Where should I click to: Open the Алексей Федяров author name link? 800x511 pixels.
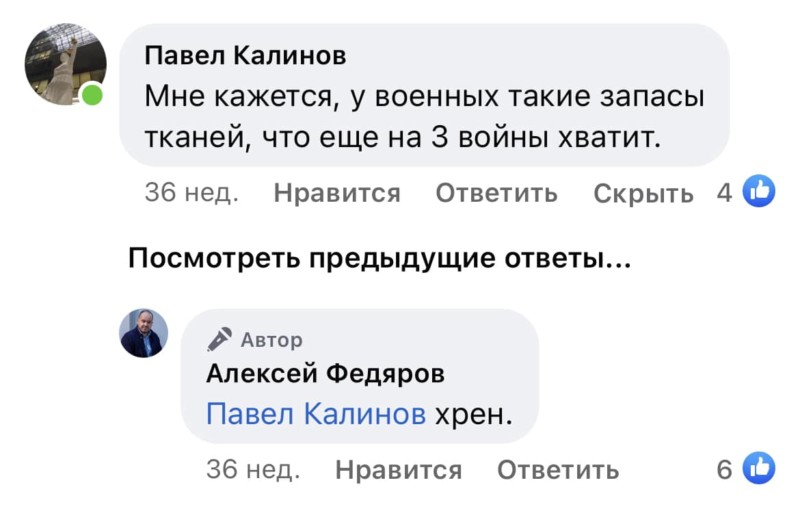pyautogui.click(x=325, y=374)
